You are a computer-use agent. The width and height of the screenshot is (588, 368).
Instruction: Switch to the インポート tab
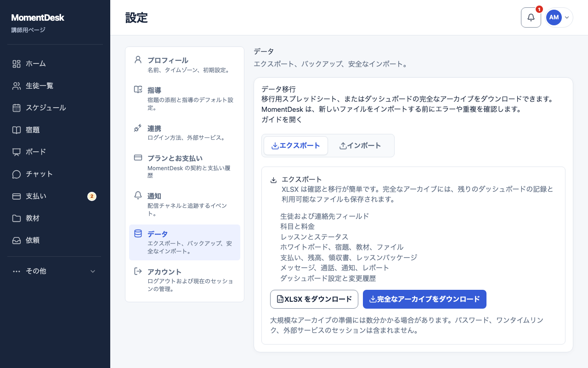pyautogui.click(x=360, y=146)
